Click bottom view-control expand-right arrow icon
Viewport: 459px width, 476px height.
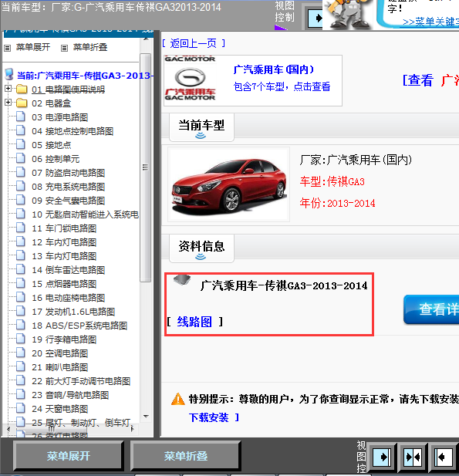coord(382,457)
